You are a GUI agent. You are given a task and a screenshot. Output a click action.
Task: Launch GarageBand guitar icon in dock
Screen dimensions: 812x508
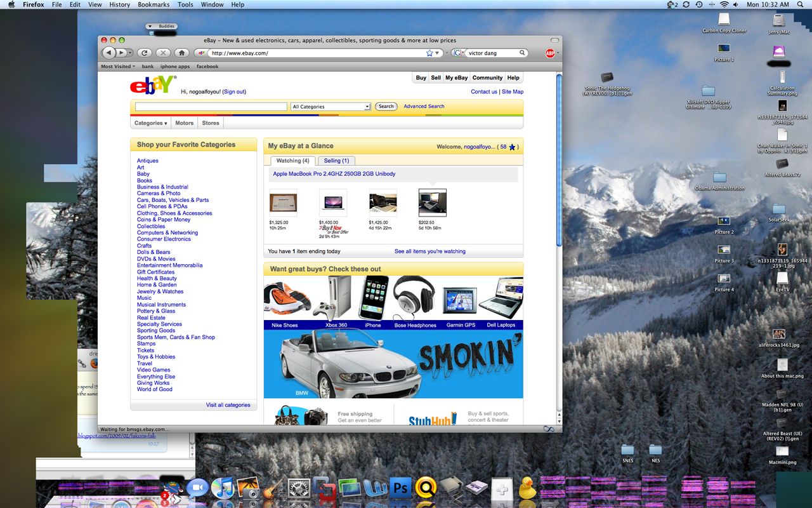pos(273,488)
